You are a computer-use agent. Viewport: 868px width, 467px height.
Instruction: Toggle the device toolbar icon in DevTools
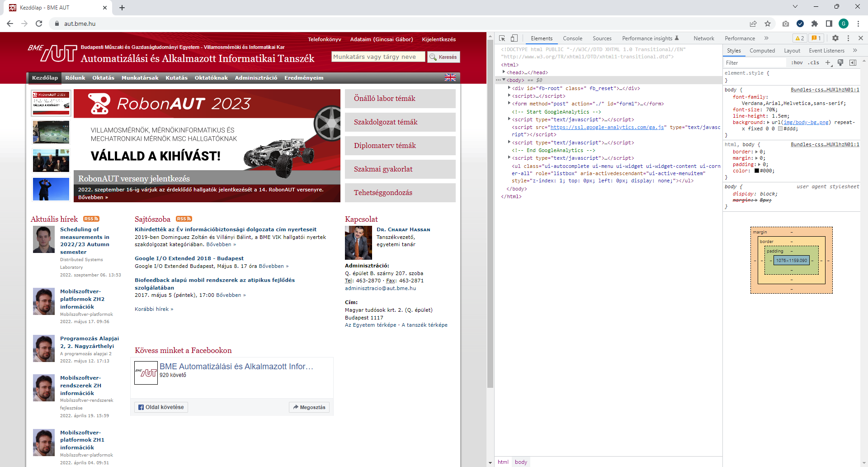(x=514, y=38)
